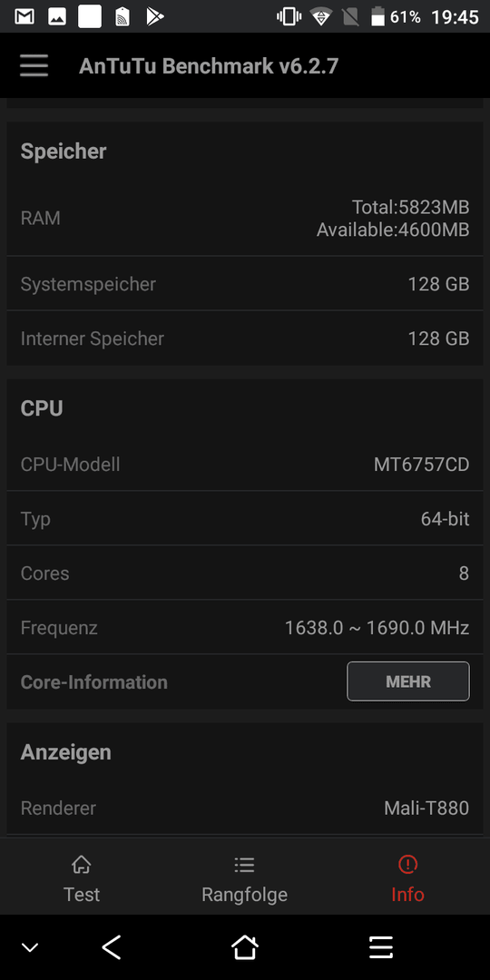Viewport: 490px width, 980px height.
Task: Tap the Play Store notification icon
Action: coord(154,17)
